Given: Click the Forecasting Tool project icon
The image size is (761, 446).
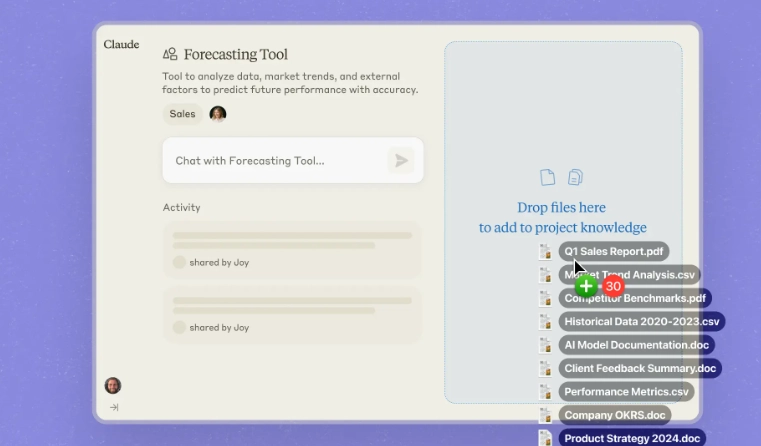Looking at the screenshot, I should (170, 54).
